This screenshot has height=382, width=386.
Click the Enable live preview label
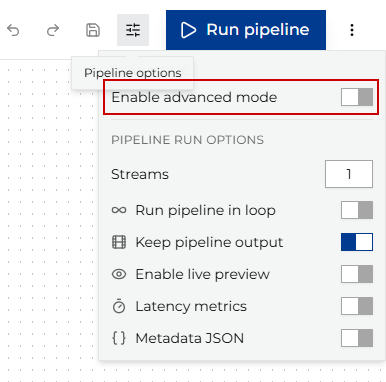point(203,274)
